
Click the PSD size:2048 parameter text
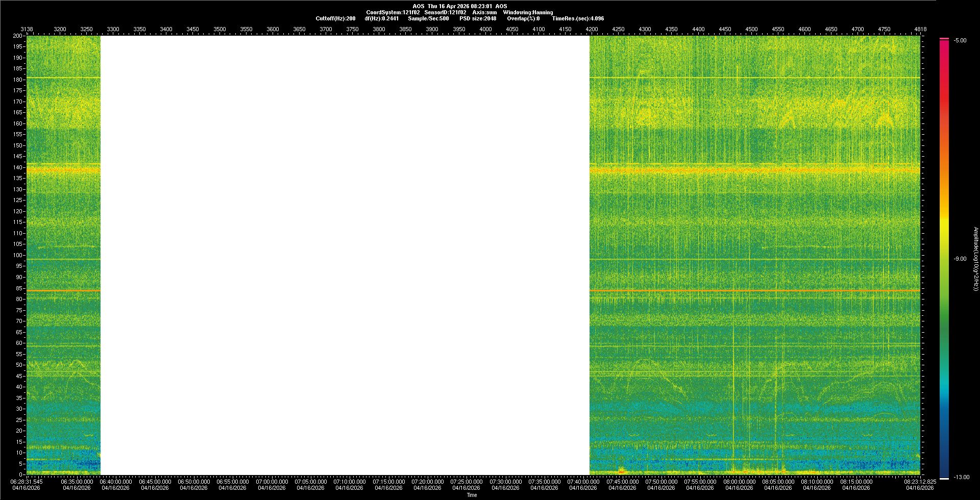pos(478,18)
